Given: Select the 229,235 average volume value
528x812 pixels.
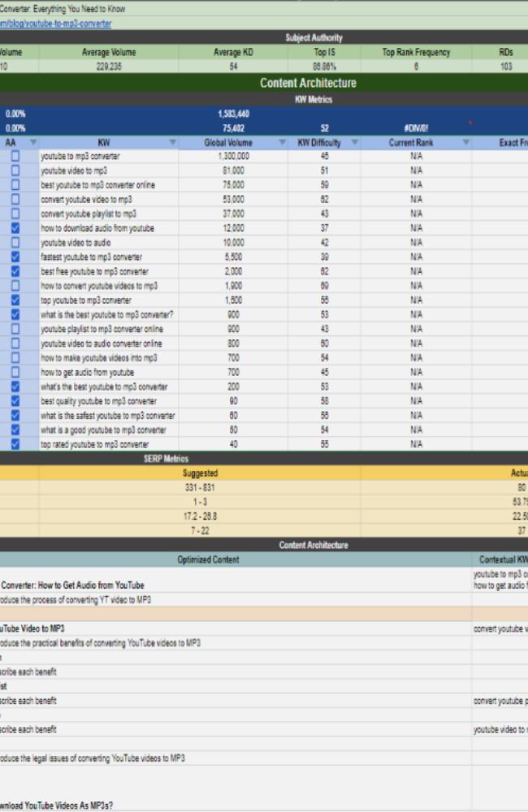Looking at the screenshot, I should (109, 67).
